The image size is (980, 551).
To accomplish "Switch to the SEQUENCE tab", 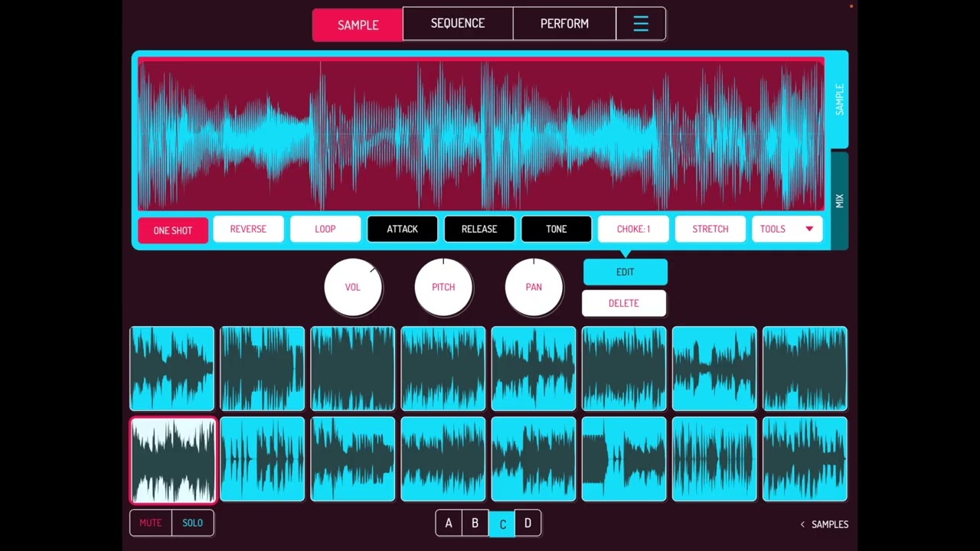I will (x=458, y=24).
